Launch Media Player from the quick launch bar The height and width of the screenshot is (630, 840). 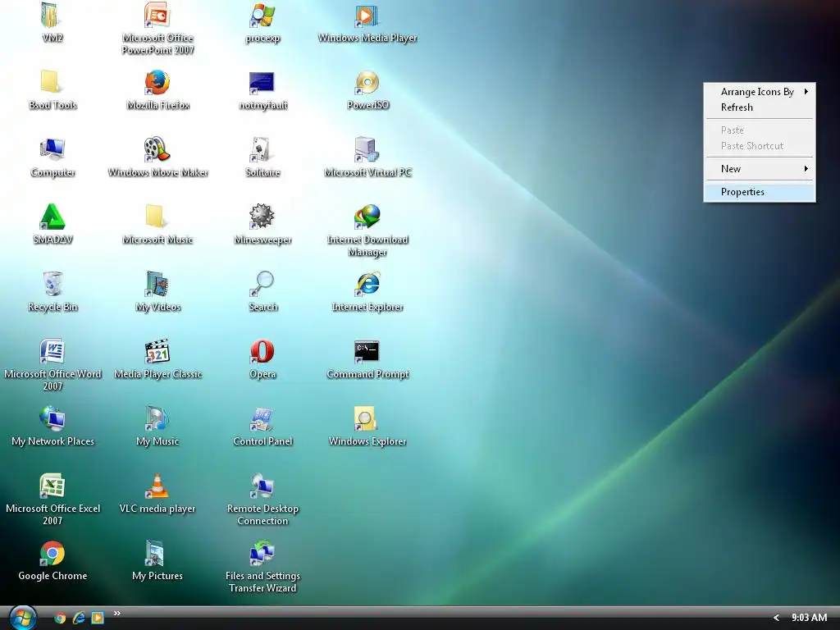(98, 619)
